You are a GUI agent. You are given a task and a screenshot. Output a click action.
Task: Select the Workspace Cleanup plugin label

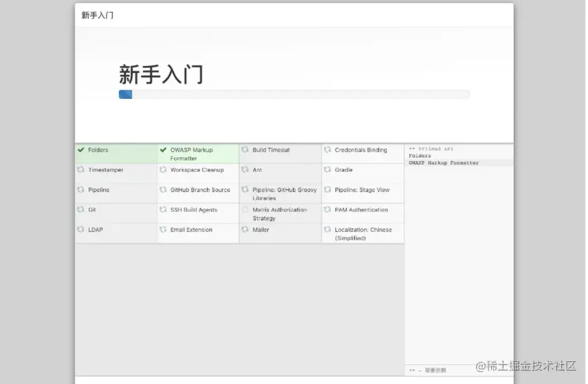(x=197, y=170)
